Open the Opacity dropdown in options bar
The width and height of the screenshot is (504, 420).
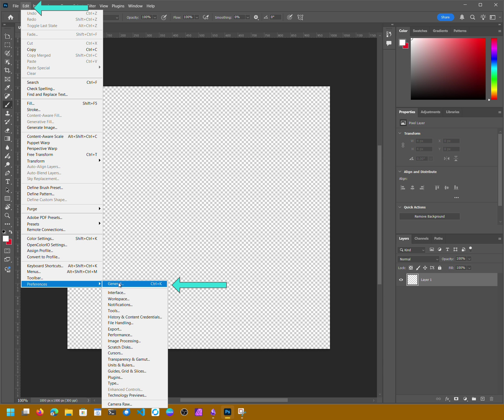click(x=155, y=17)
